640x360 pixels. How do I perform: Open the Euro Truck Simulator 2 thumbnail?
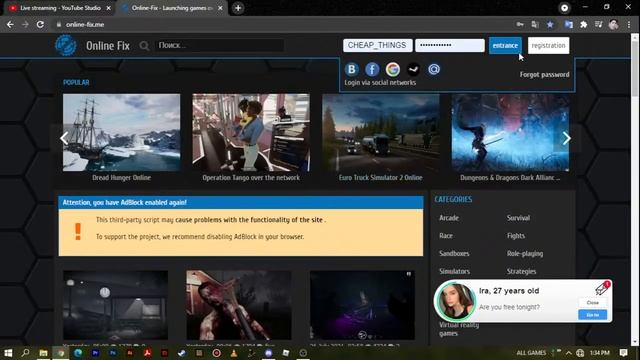pos(380,132)
